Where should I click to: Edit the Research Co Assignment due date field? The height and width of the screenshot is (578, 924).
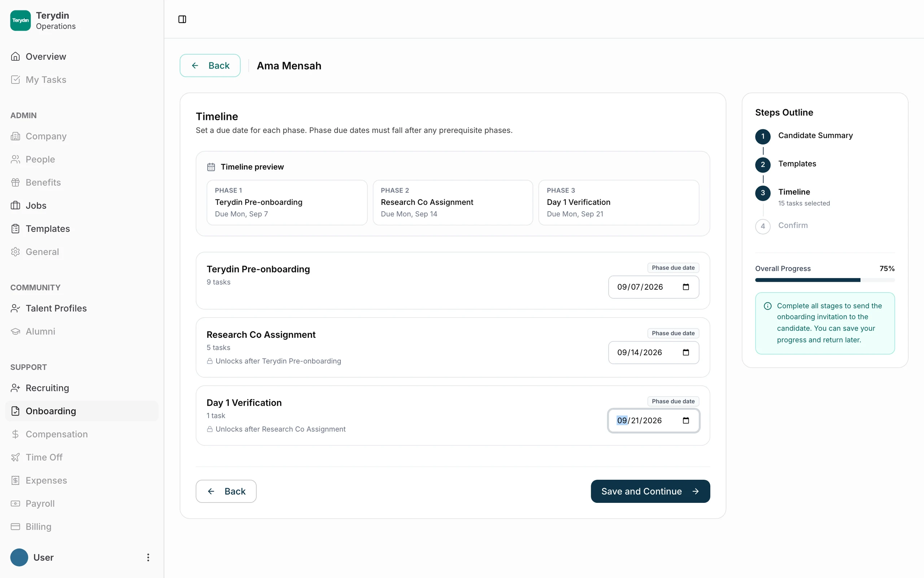click(653, 353)
